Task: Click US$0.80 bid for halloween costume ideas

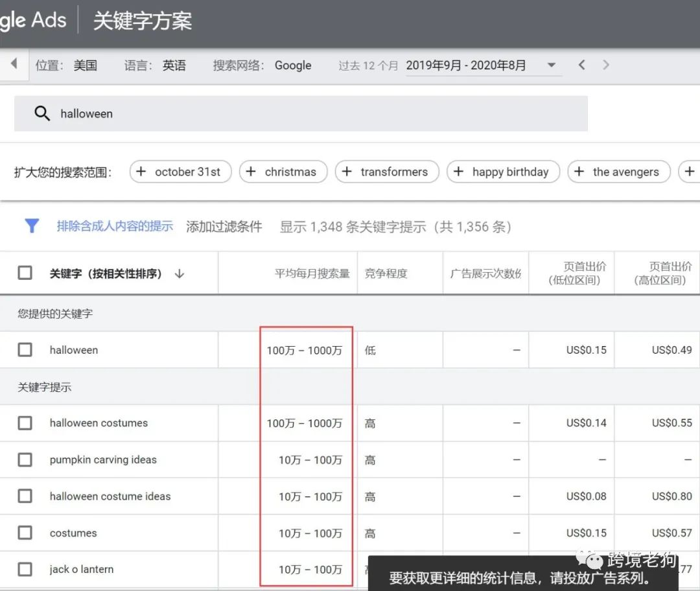Action: [x=672, y=496]
